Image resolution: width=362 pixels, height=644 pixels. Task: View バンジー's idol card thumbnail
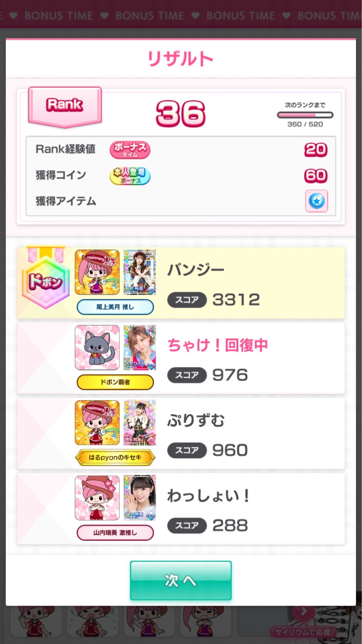pyautogui.click(x=140, y=272)
